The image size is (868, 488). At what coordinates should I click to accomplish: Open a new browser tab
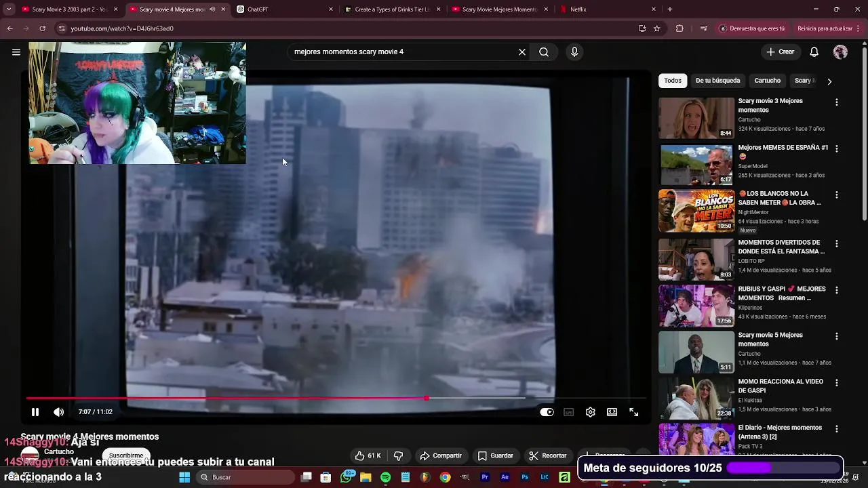coord(670,9)
